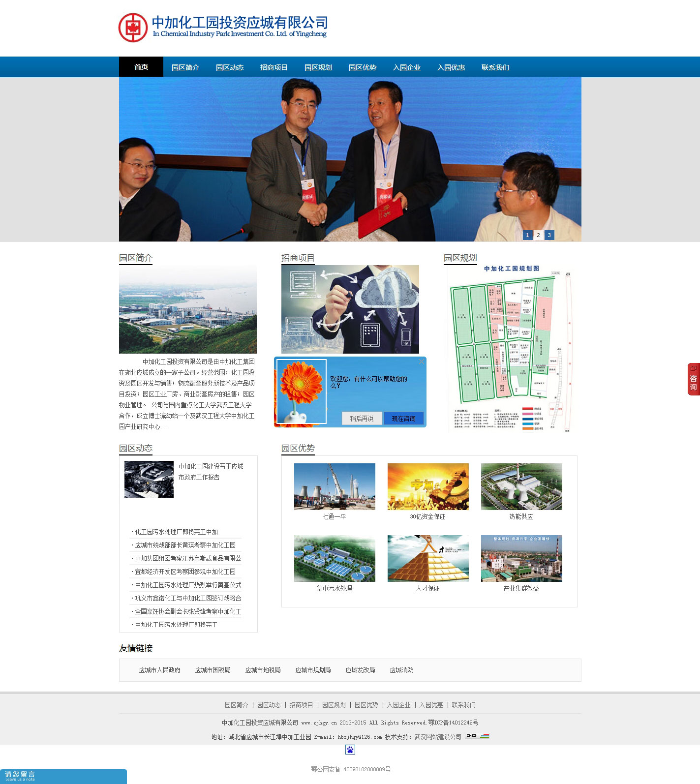Click the 园区简介 section heading

coord(136,258)
